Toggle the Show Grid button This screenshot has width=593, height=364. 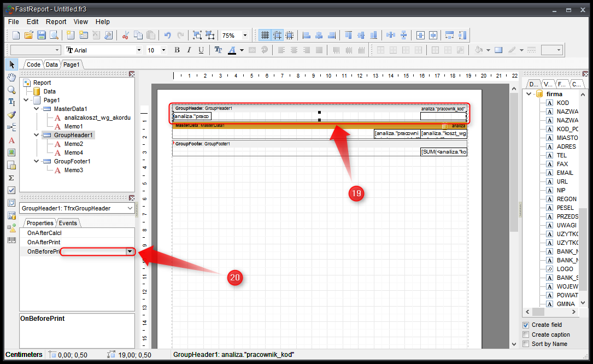click(x=265, y=35)
